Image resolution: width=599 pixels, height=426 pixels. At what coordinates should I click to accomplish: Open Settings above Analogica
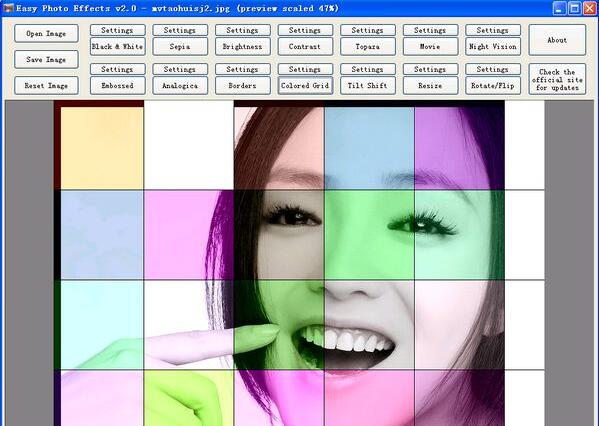coord(180,69)
